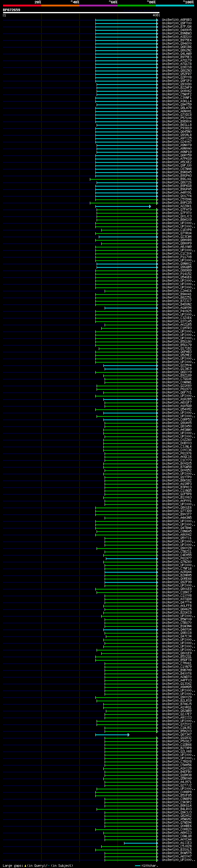Click the red 20% identity scale segment
The width and height of the screenshot is (197, 868).
22,6
